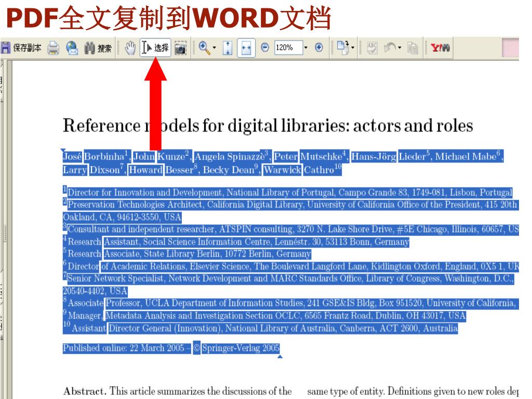Screen dimensions: 532x399
Task: Click the 'Abstract.' heading text
Action: [x=85, y=391]
